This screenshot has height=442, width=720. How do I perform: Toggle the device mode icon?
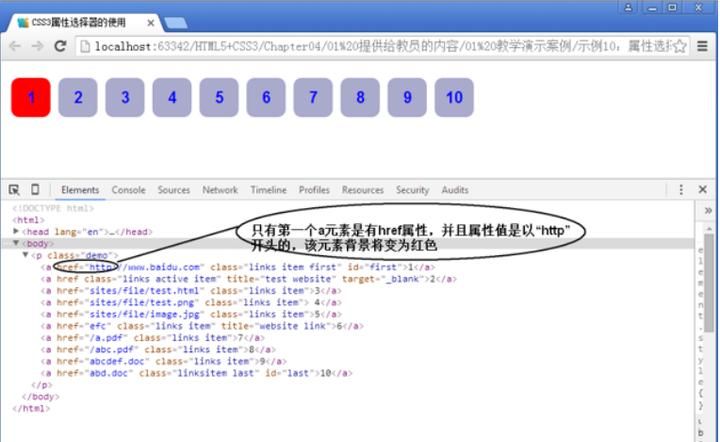35,189
